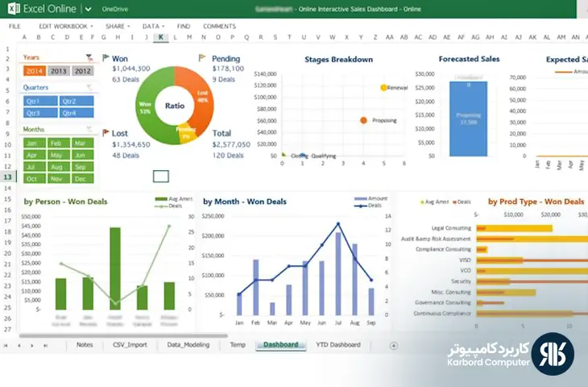
Task: Click the Jul bar in by Month chart
Action: 338,273
